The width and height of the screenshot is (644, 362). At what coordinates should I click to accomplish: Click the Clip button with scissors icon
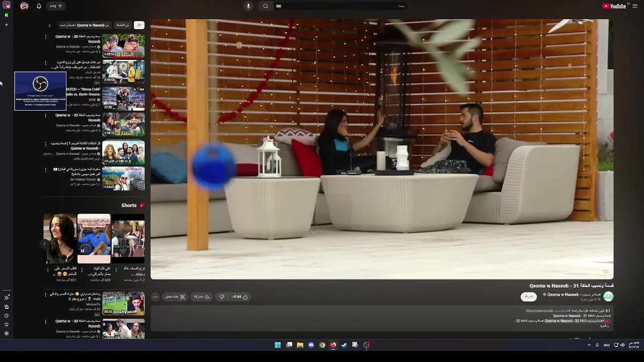pyautogui.click(x=176, y=297)
